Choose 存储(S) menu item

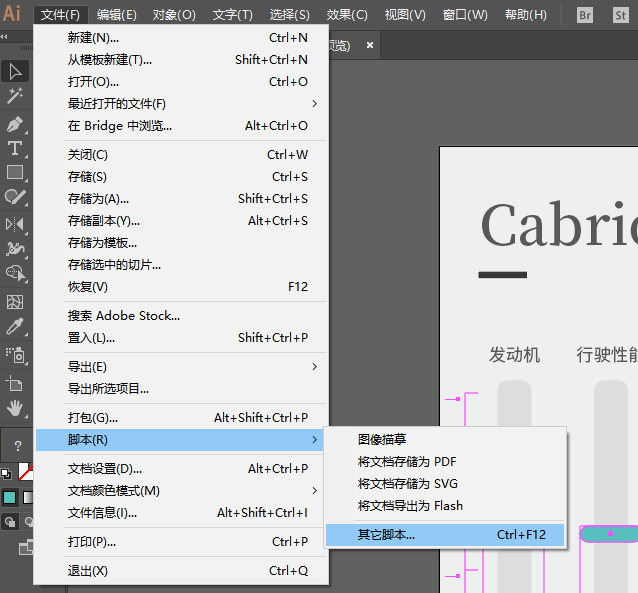[181, 177]
